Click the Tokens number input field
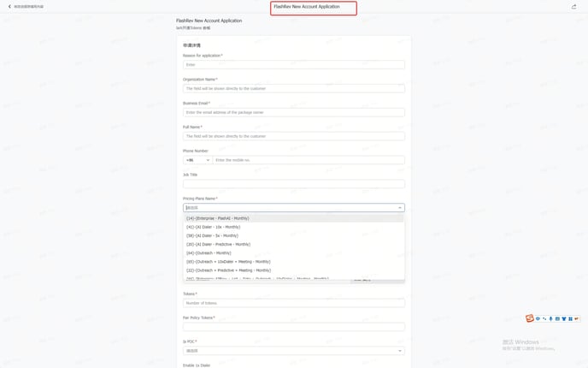The image size is (588, 368). point(294,303)
